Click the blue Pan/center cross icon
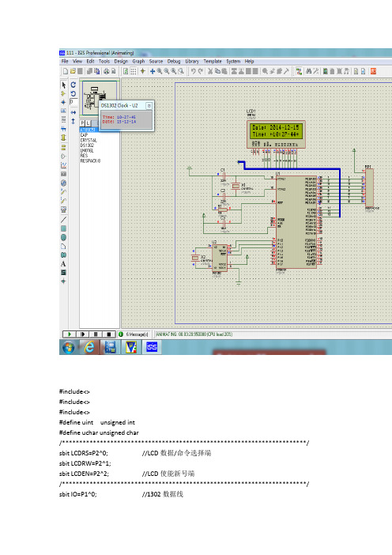This screenshot has width=392, height=555. (153, 71)
